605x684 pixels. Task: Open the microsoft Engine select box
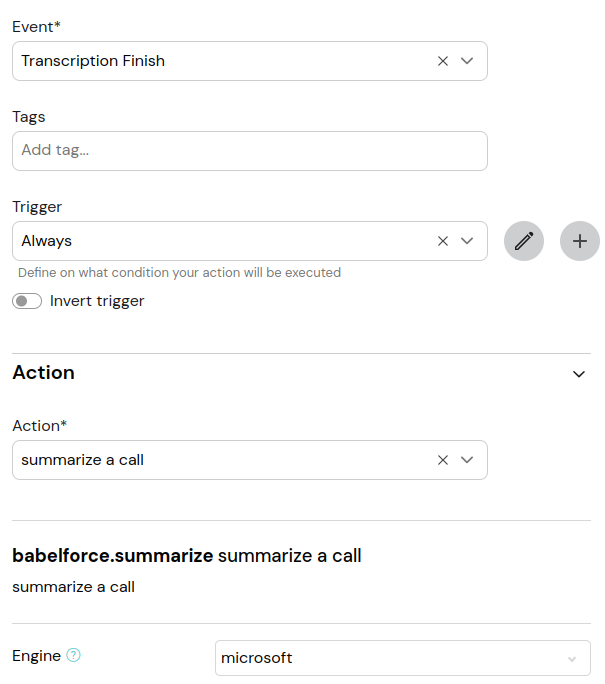coord(403,658)
